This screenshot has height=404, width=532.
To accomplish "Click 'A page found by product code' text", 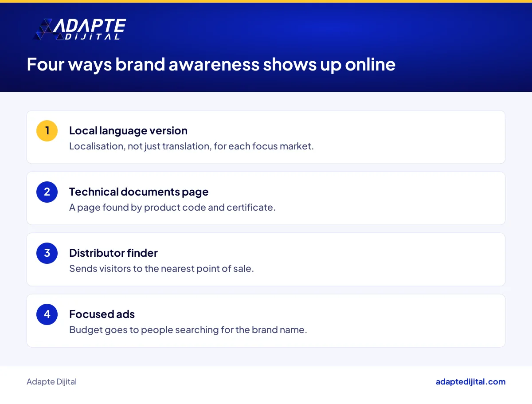I will [172, 207].
